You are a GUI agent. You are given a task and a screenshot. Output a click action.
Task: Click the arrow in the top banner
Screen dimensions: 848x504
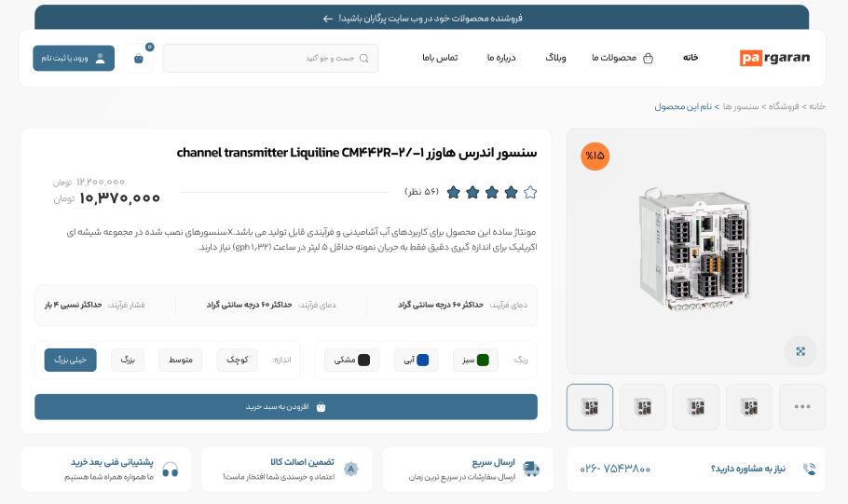coord(328,19)
